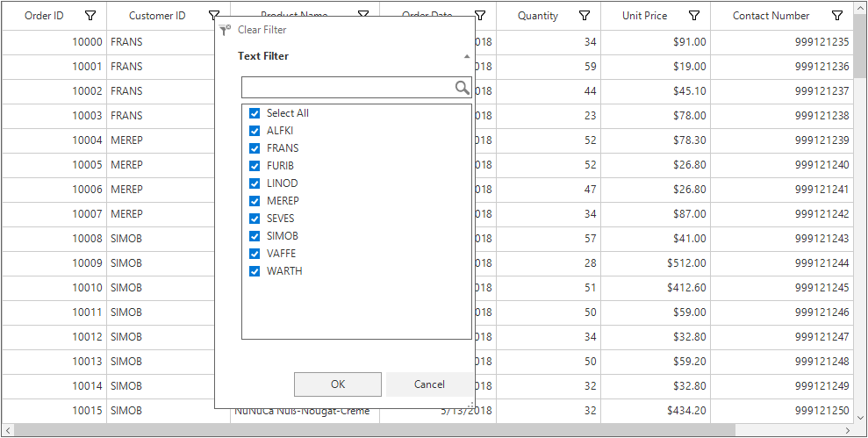
Task: Click the Clear Filter menu entry
Action: click(x=262, y=30)
